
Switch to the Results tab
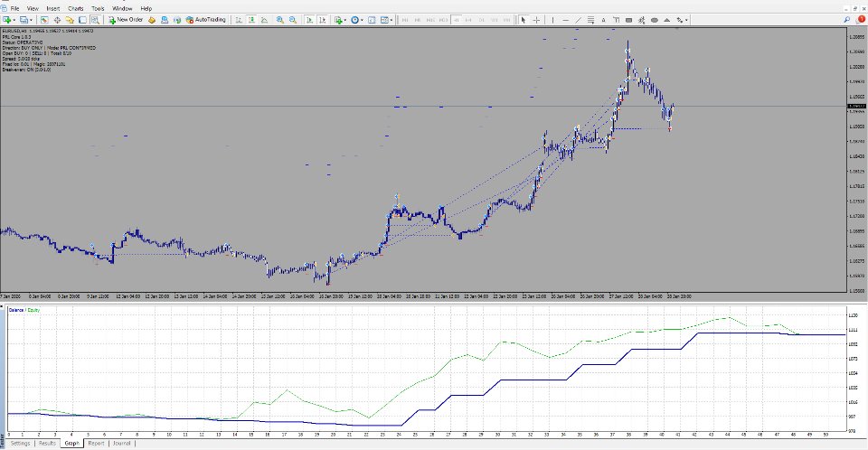pos(47,444)
